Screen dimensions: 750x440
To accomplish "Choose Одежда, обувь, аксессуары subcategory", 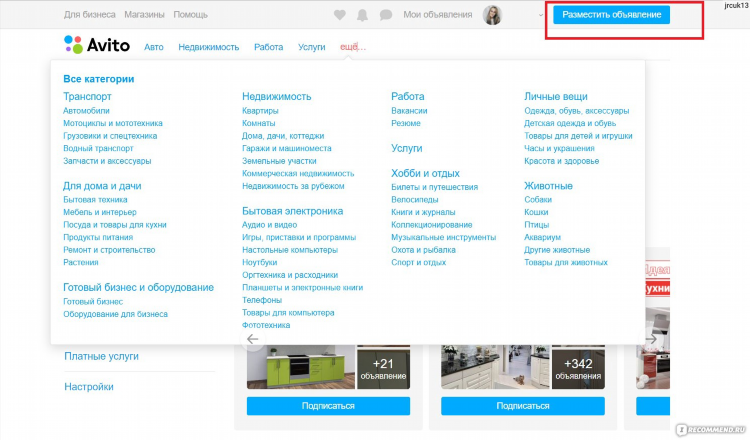I will (x=576, y=110).
